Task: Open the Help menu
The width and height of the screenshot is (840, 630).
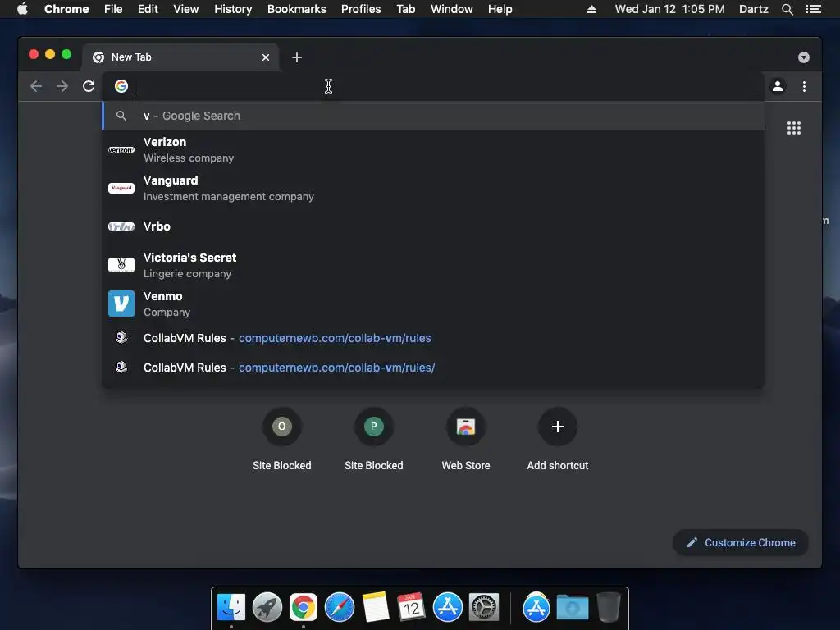Action: coord(500,9)
